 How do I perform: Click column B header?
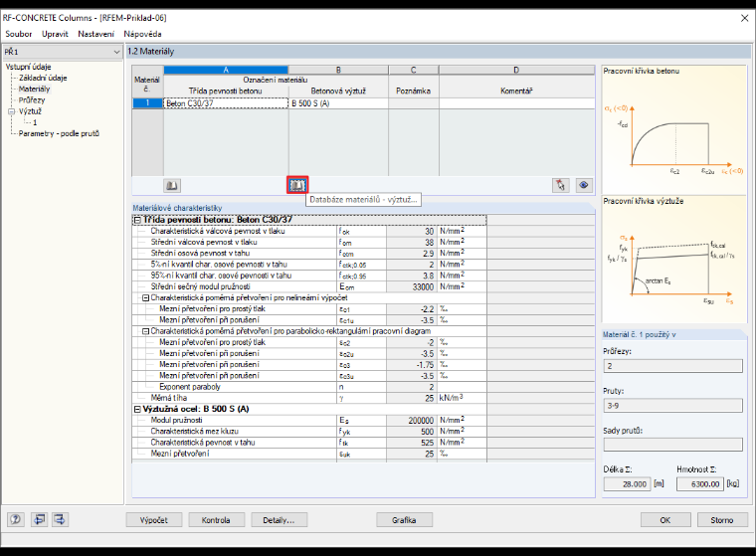coord(338,70)
